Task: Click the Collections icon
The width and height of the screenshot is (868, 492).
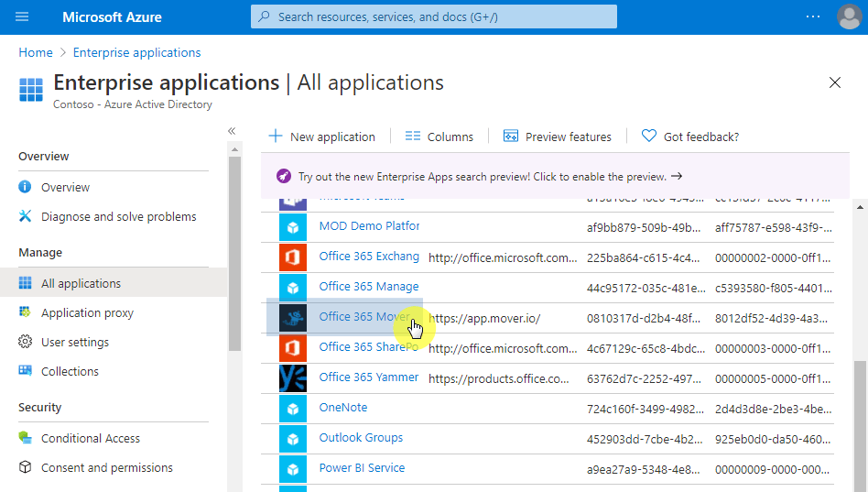Action: pos(25,371)
